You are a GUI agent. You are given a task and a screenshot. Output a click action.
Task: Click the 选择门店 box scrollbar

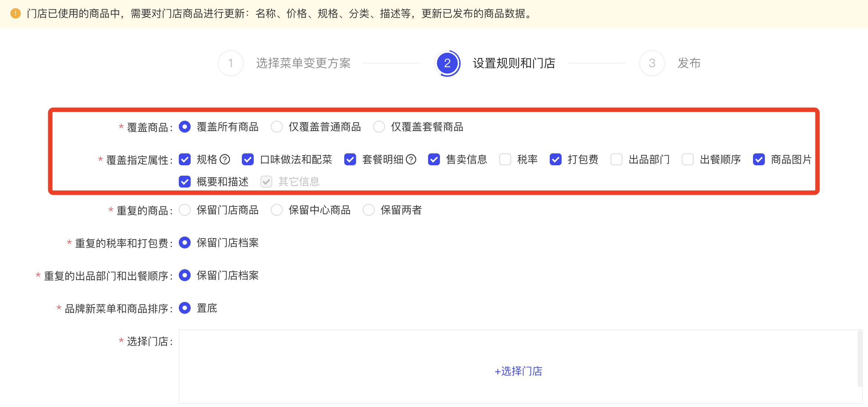pyautogui.click(x=859, y=359)
